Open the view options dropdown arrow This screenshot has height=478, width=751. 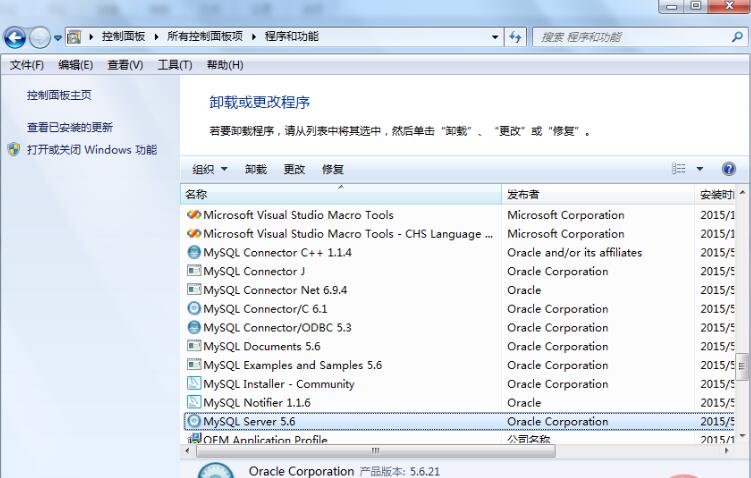pos(700,169)
